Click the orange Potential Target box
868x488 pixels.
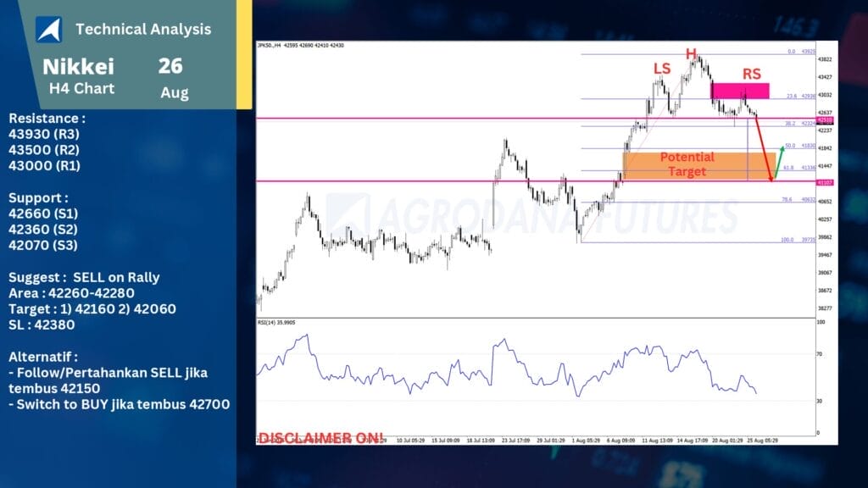pos(687,164)
